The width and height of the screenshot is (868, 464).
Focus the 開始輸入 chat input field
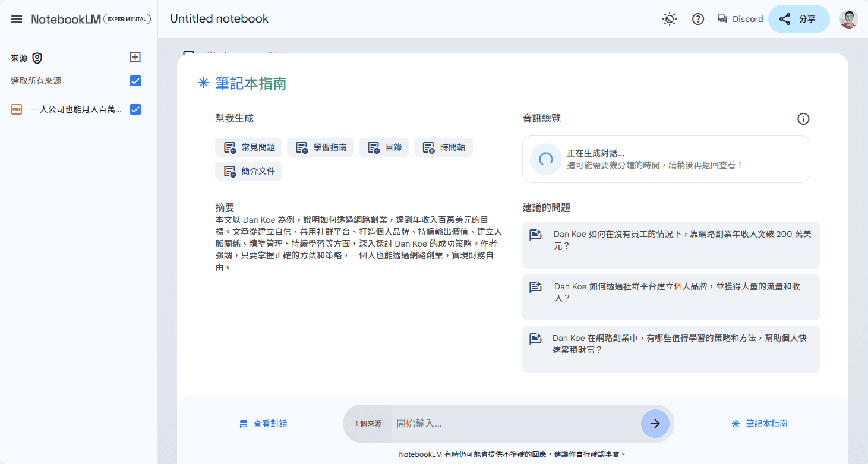pyautogui.click(x=515, y=424)
